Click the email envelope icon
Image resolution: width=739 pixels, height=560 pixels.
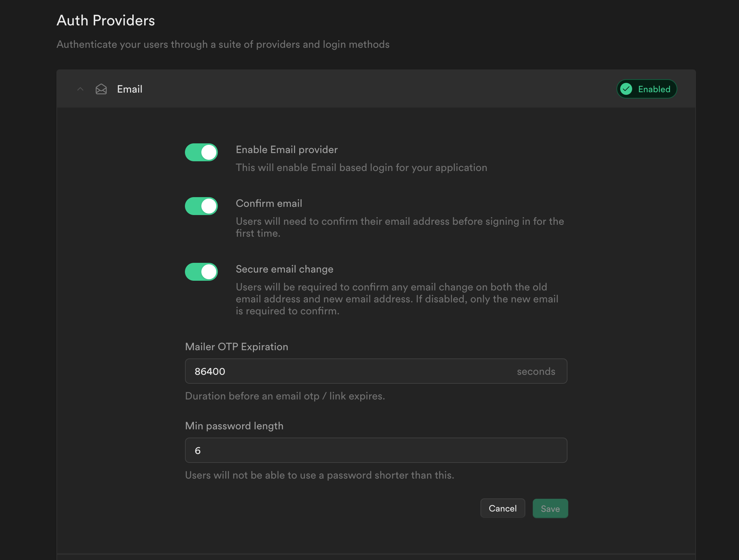[101, 89]
